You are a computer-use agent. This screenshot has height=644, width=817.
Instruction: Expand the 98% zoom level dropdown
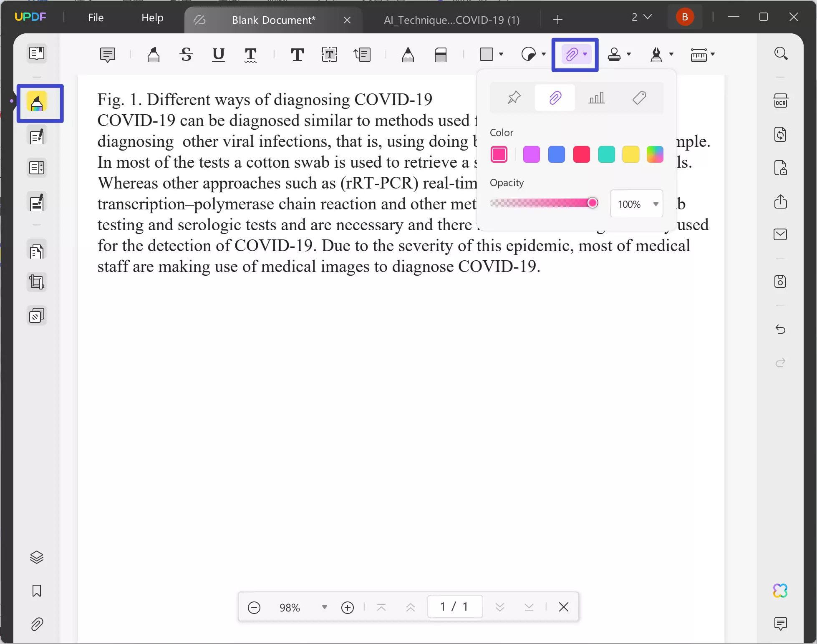click(x=324, y=607)
